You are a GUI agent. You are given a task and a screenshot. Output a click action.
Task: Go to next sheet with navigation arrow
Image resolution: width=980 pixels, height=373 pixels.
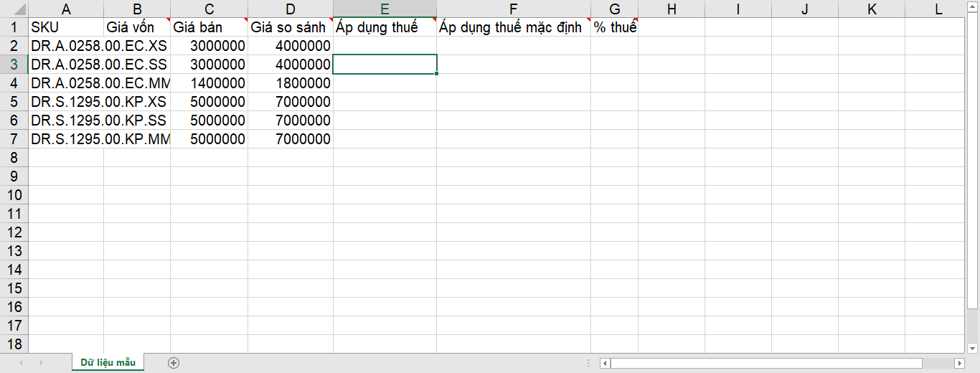[41, 363]
